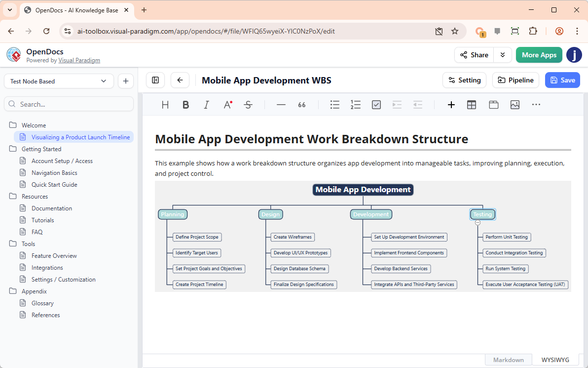Collapse the Testing node in the diagram
The width and height of the screenshot is (588, 368).
click(478, 223)
